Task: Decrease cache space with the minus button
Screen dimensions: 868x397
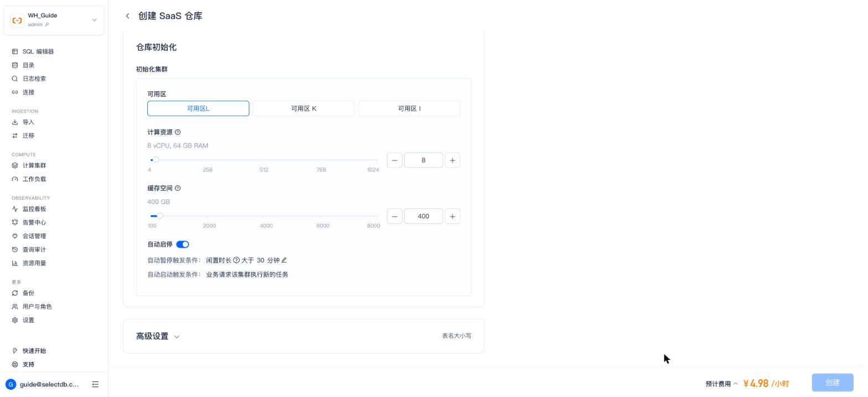Action: [x=394, y=216]
